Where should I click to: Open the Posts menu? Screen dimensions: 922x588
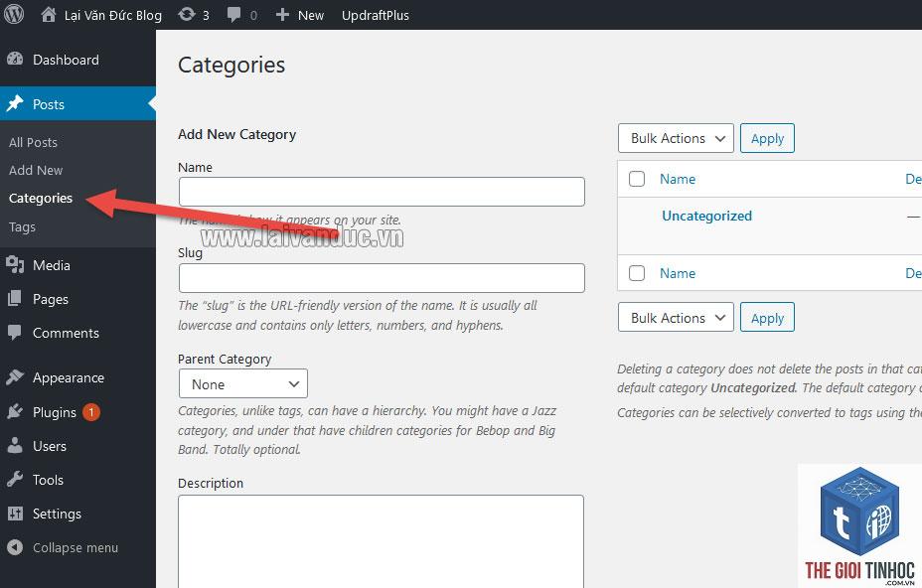click(x=49, y=104)
